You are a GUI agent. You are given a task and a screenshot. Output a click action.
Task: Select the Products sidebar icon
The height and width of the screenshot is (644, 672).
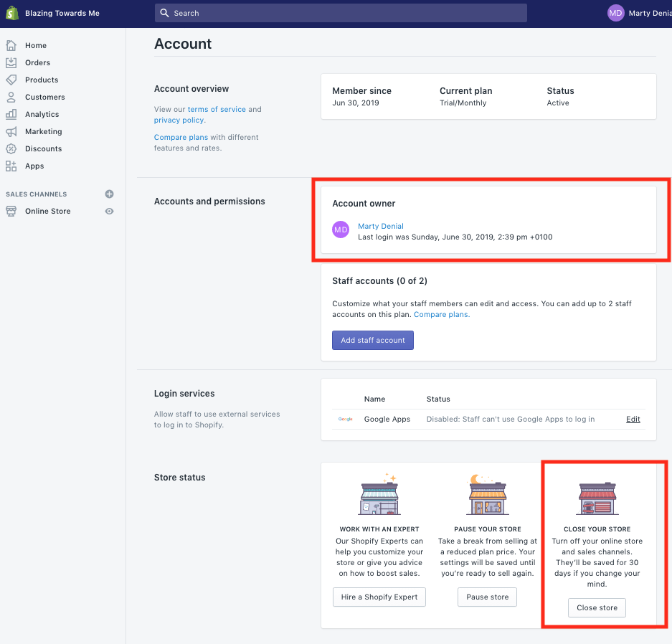(10, 80)
